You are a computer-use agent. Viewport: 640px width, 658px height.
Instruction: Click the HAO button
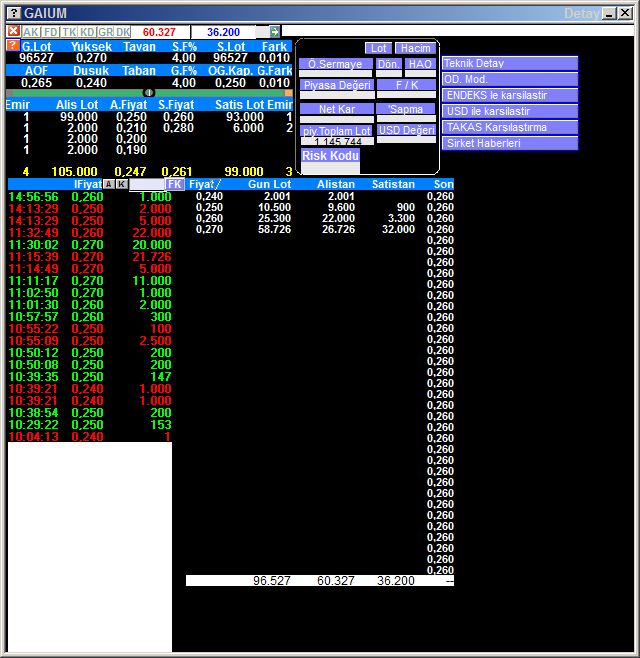[x=420, y=64]
